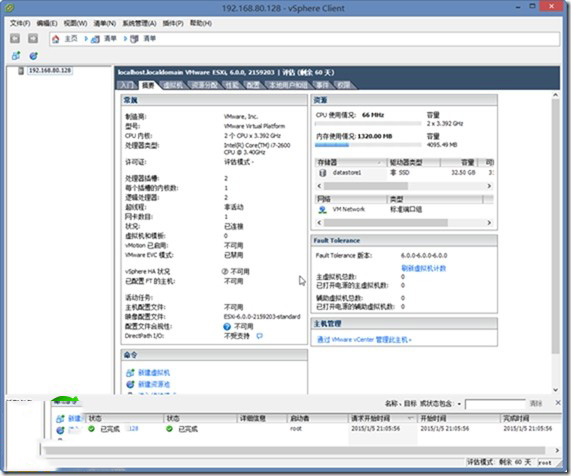Click the 内存使用情况 memory usage bar
Screen dimensions: 571x476
(367, 145)
